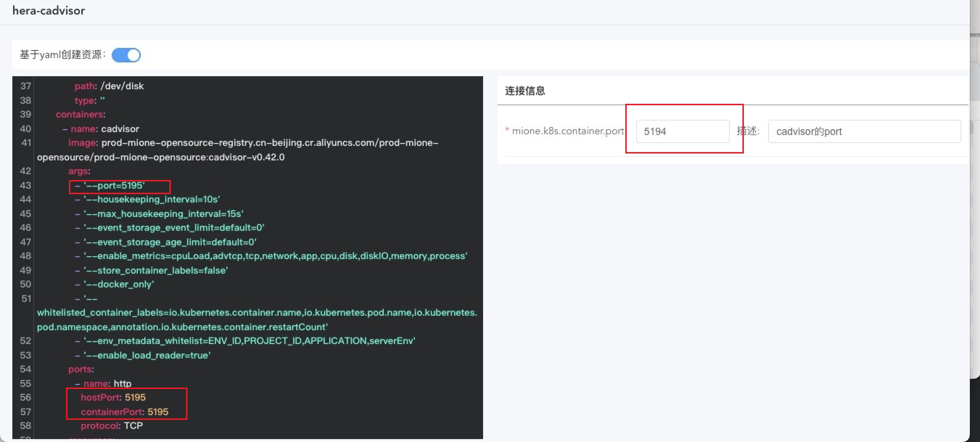
Task: Click the ports: line in the YAML
Action: click(x=81, y=369)
